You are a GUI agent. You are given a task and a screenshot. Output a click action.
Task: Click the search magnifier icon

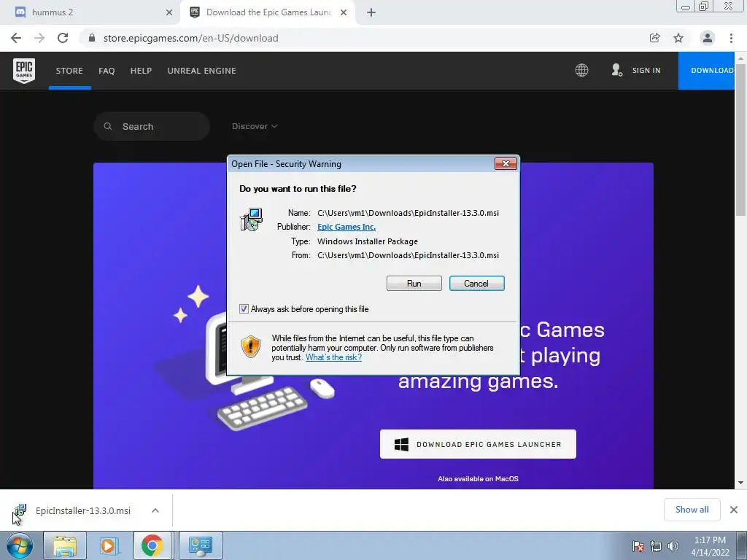[108, 126]
